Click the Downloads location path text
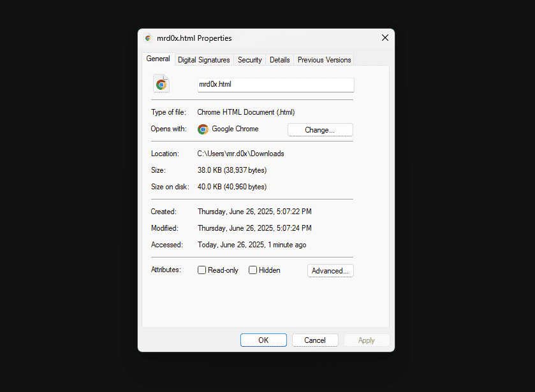The image size is (535, 392). point(240,154)
